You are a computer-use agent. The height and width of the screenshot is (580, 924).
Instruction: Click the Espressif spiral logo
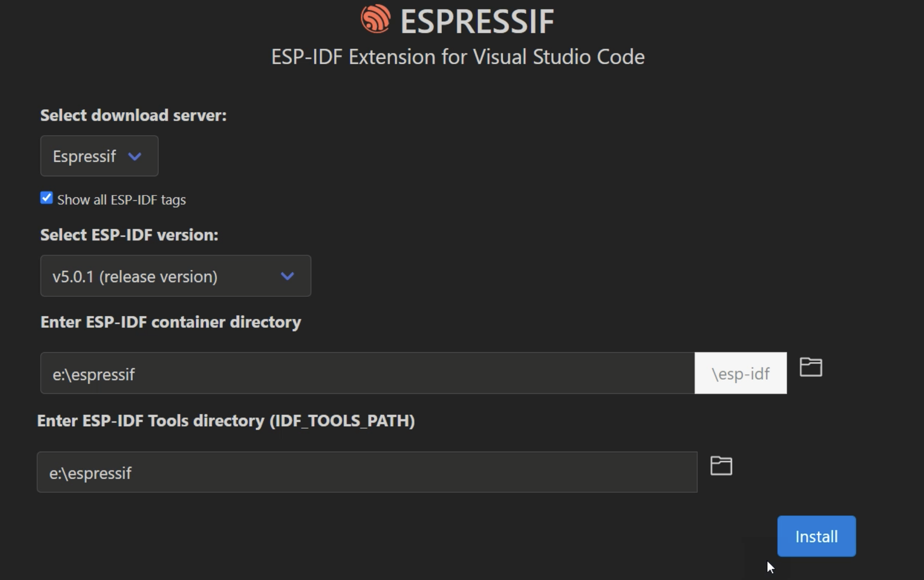375,20
